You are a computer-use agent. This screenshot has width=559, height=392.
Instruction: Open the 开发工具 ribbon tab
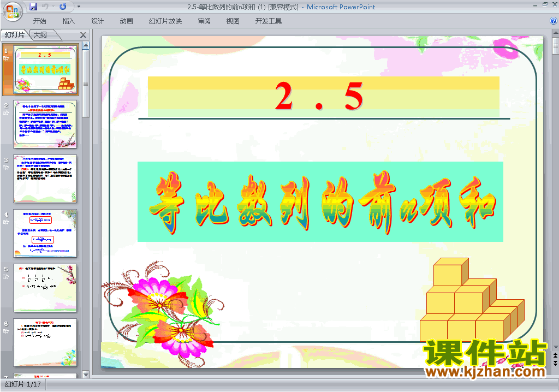(x=269, y=21)
